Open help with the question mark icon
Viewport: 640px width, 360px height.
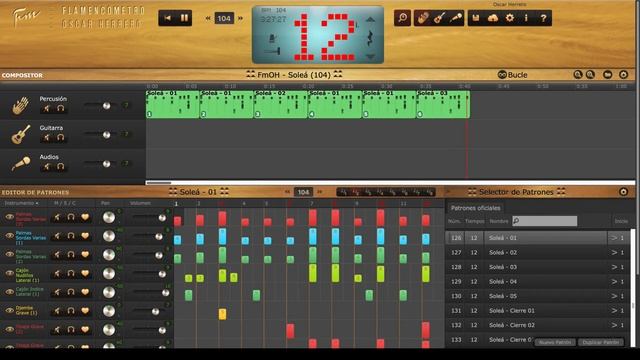click(x=543, y=18)
